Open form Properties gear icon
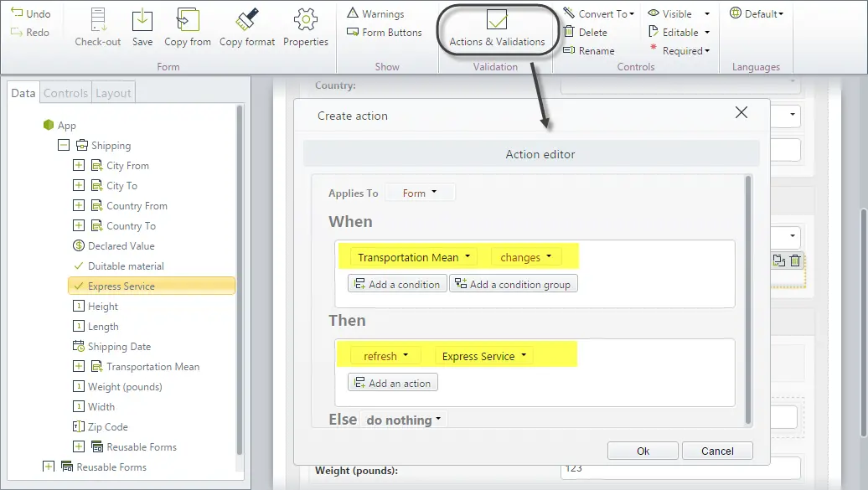The height and width of the screenshot is (490, 868). pos(306,20)
